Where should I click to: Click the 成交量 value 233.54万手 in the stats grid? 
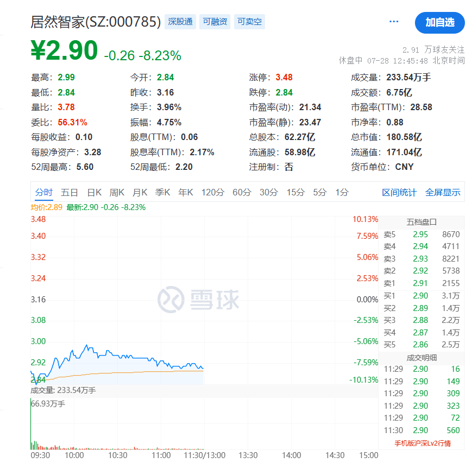click(408, 78)
